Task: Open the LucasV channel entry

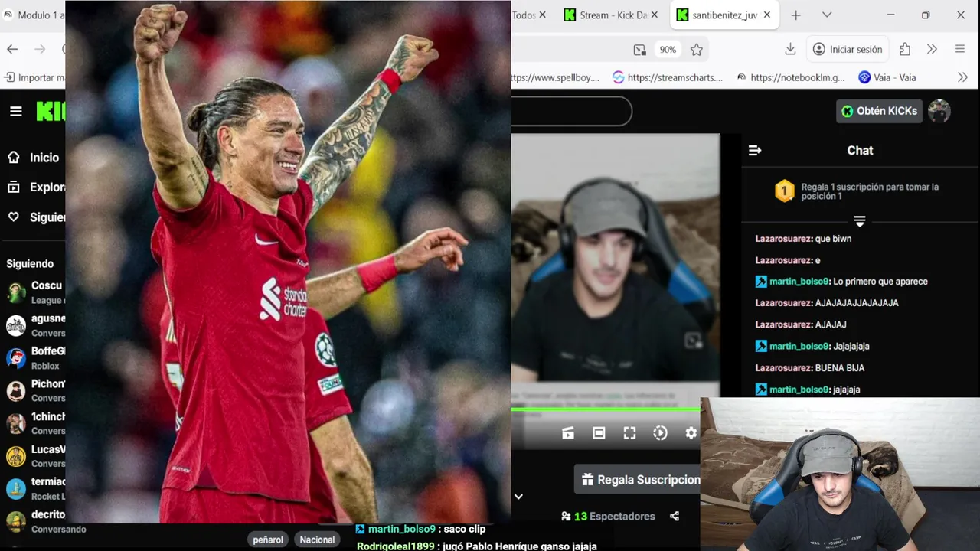Action: (34, 456)
